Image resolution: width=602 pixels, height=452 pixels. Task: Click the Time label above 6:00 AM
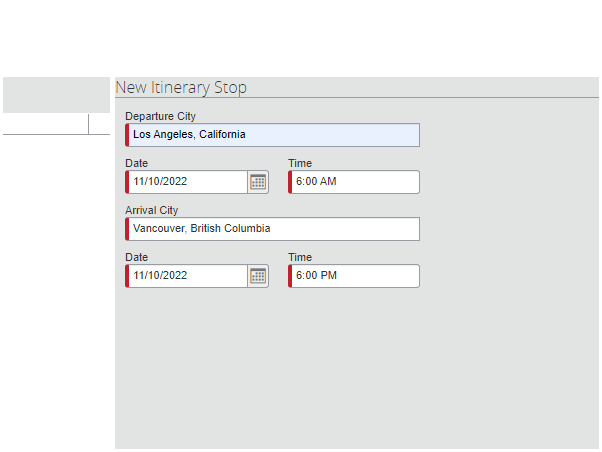coord(300,163)
